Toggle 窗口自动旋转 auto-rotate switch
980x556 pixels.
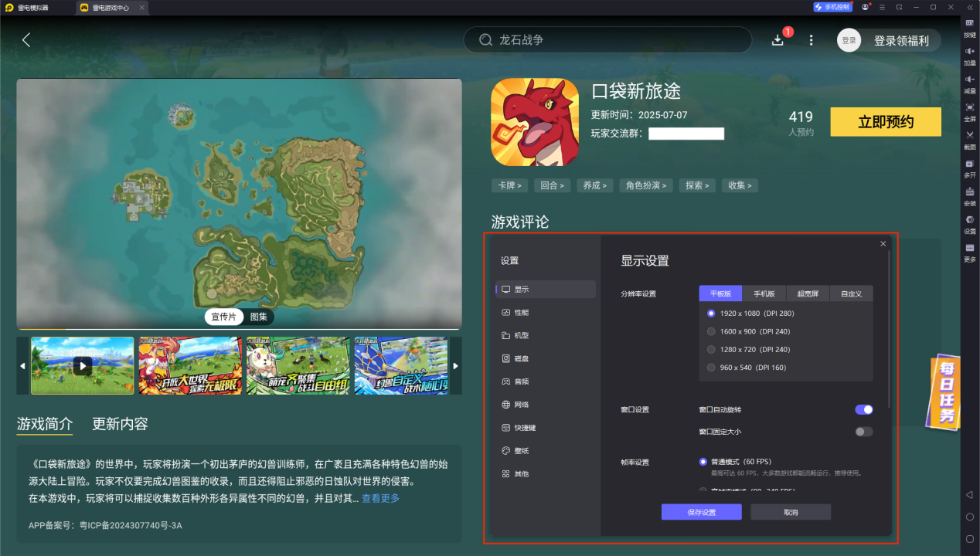pyautogui.click(x=864, y=409)
